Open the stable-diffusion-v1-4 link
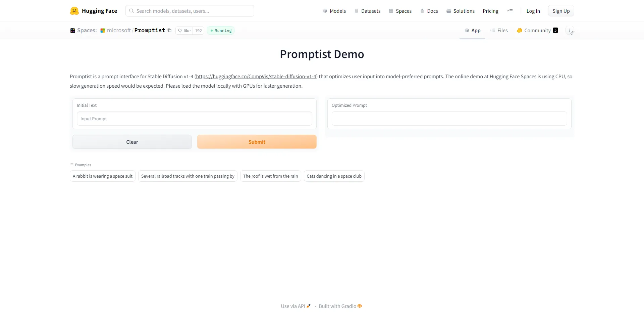Screen dimensions: 644x318 coord(256,76)
